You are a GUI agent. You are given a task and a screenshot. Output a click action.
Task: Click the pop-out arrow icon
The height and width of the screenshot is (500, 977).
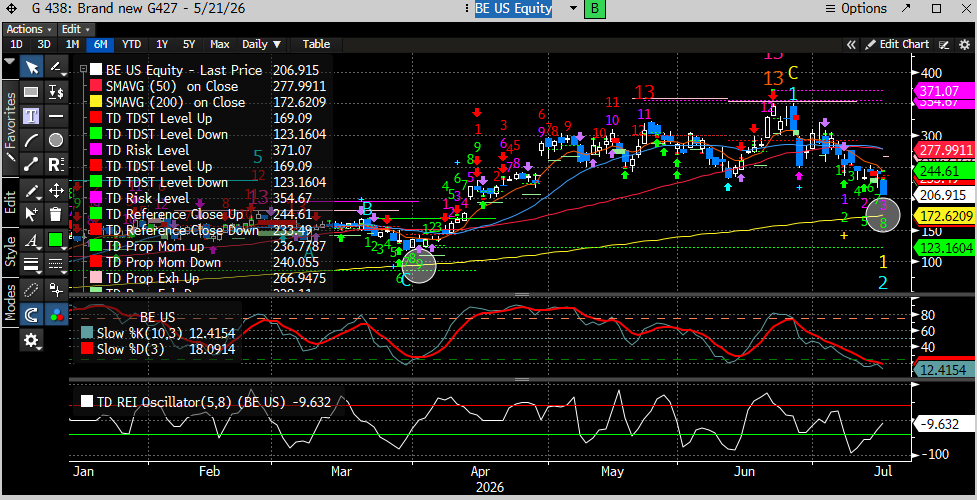tap(906, 9)
